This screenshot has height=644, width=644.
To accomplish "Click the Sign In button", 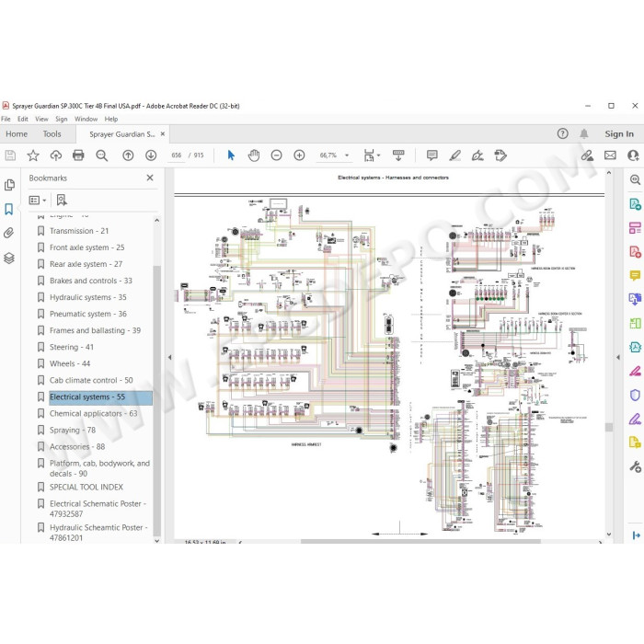I will (x=619, y=134).
